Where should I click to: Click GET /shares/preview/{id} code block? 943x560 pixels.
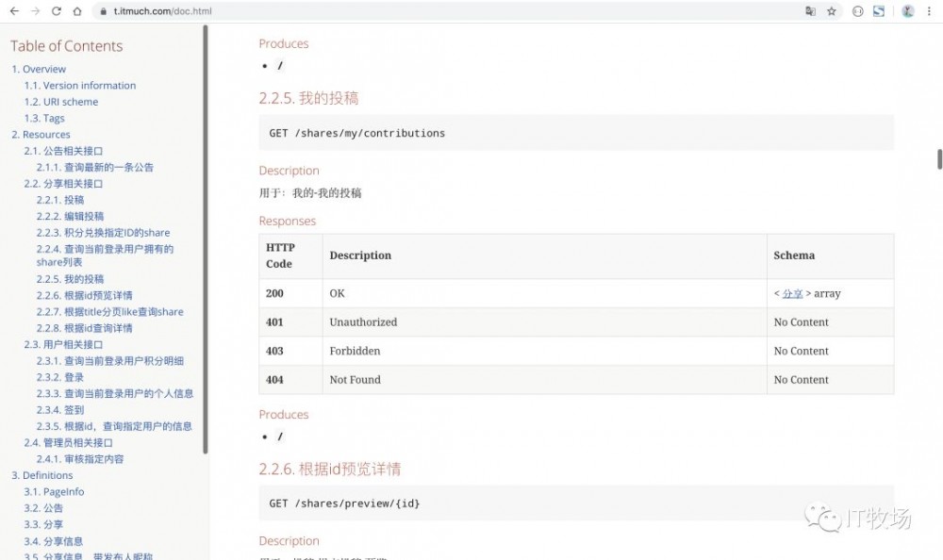tap(576, 502)
